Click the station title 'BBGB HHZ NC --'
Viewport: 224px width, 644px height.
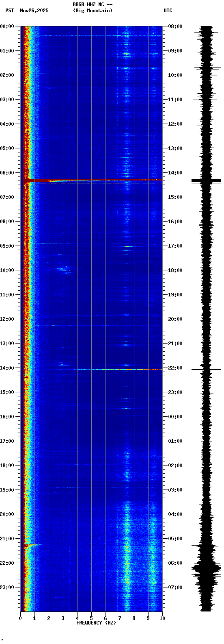click(x=93, y=4)
